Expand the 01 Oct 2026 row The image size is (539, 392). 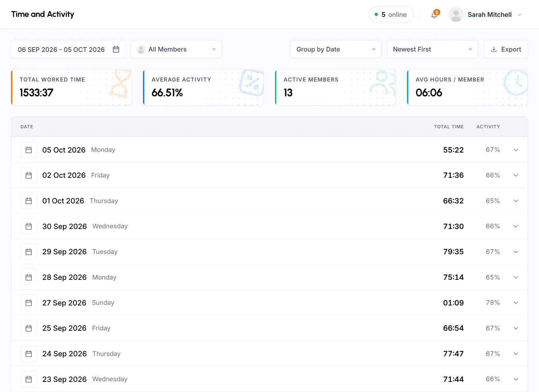pos(516,201)
